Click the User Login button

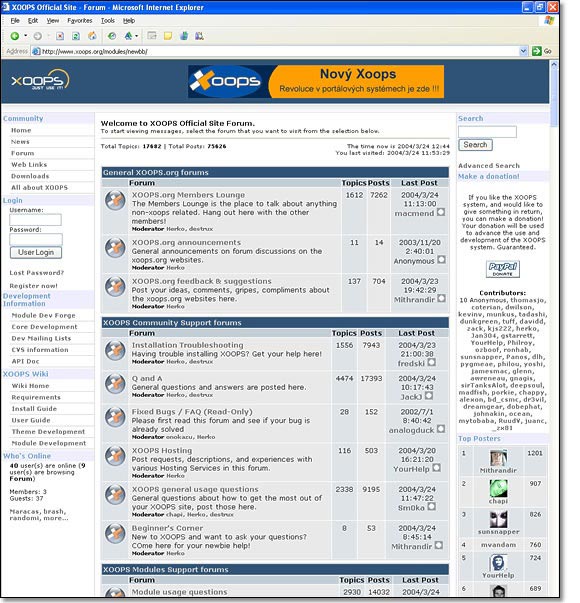click(x=36, y=252)
